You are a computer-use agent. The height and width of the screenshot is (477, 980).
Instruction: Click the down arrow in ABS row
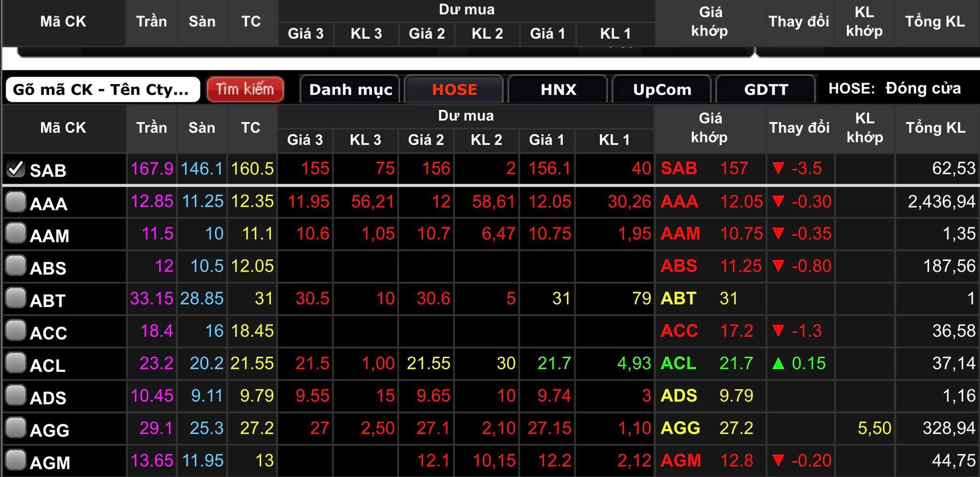[x=779, y=266]
